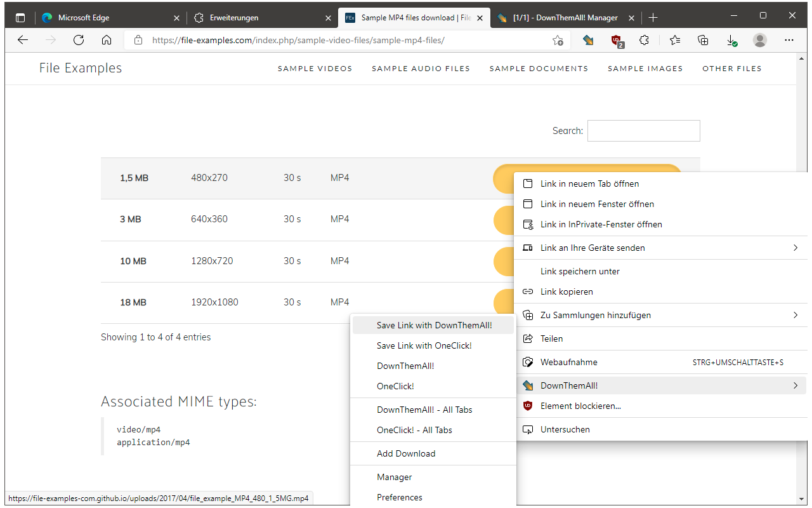The width and height of the screenshot is (812, 508).
Task: Go to the Home page icon
Action: click(x=107, y=40)
